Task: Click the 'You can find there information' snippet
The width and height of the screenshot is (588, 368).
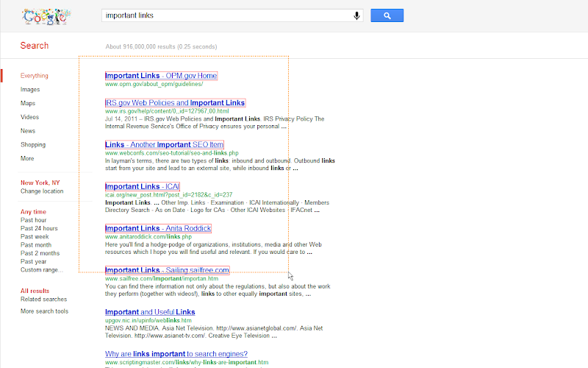Action: pyautogui.click(x=218, y=290)
